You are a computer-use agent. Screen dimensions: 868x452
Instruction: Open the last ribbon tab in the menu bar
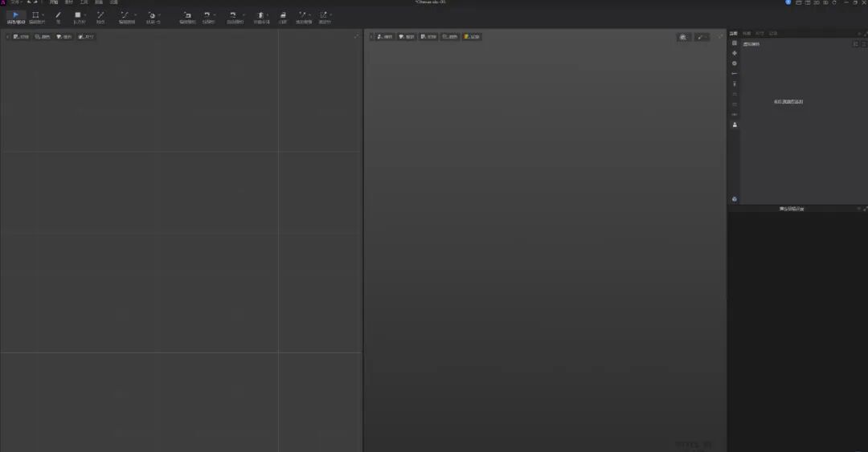(x=114, y=2)
